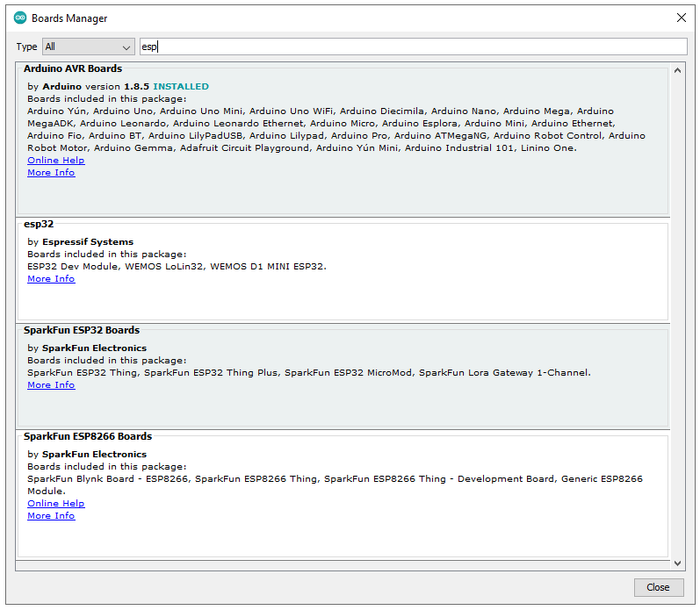Screen dimensions: 700x610
Task: Click the Type label beside the dropdown
Action: pyautogui.click(x=26, y=47)
